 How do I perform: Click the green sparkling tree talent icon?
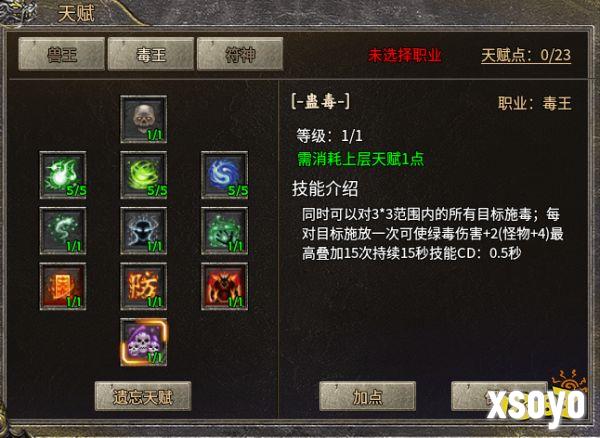coord(225,231)
